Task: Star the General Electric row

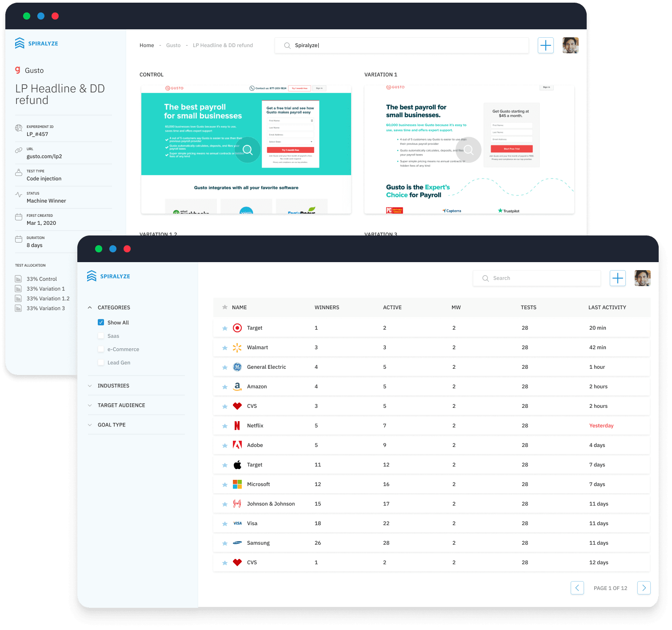Action: (225, 367)
